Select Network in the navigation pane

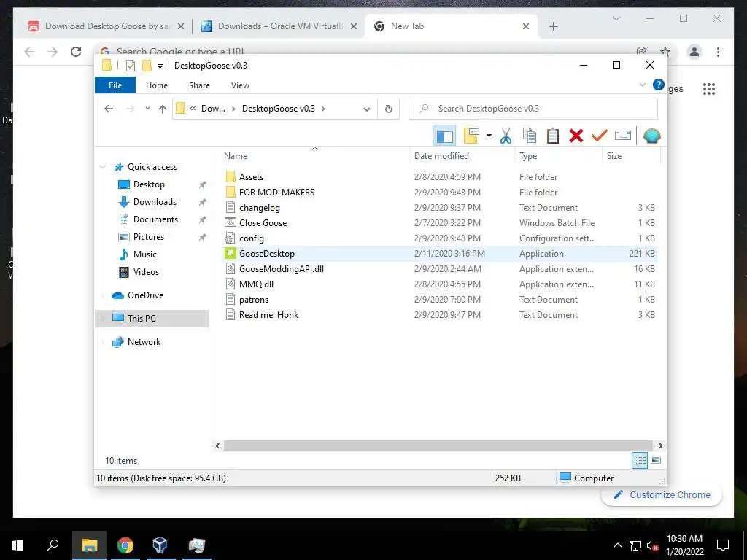144,342
